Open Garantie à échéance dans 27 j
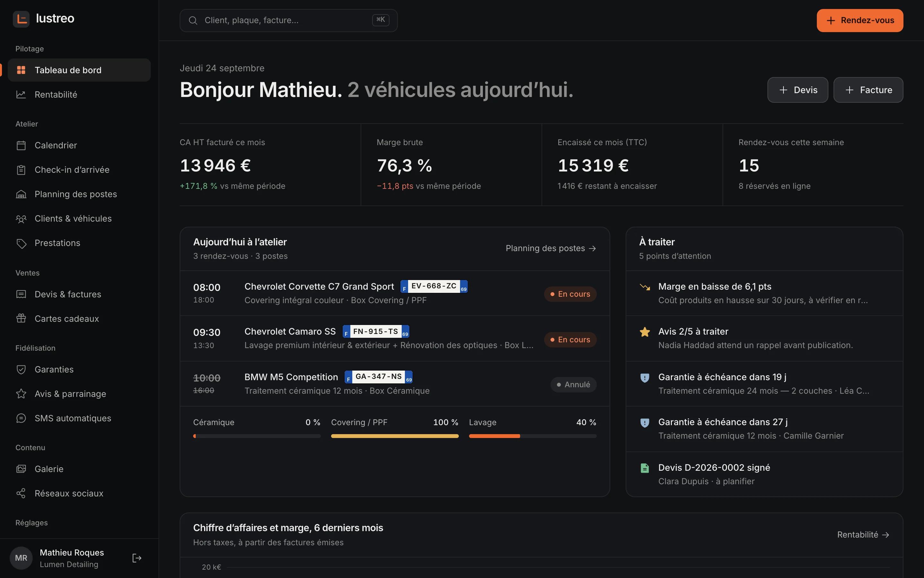Viewport: 924px width, 578px height. coord(765,429)
